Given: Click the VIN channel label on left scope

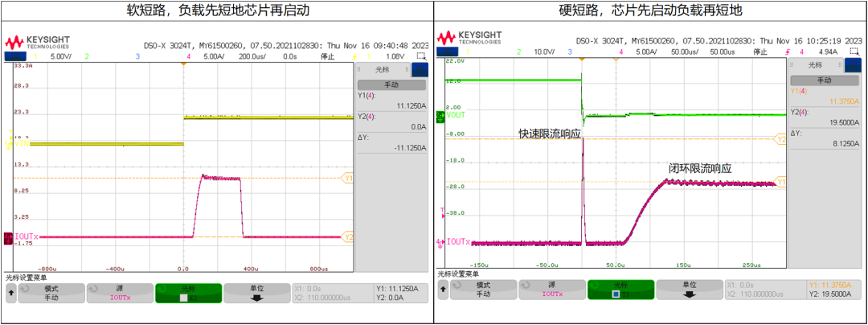Looking at the screenshot, I should point(20,143).
